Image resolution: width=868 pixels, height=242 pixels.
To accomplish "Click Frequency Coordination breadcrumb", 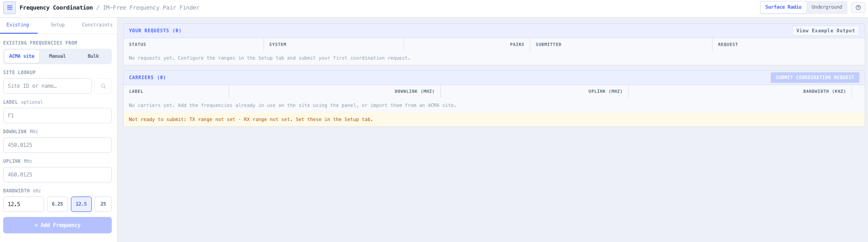I will [56, 8].
